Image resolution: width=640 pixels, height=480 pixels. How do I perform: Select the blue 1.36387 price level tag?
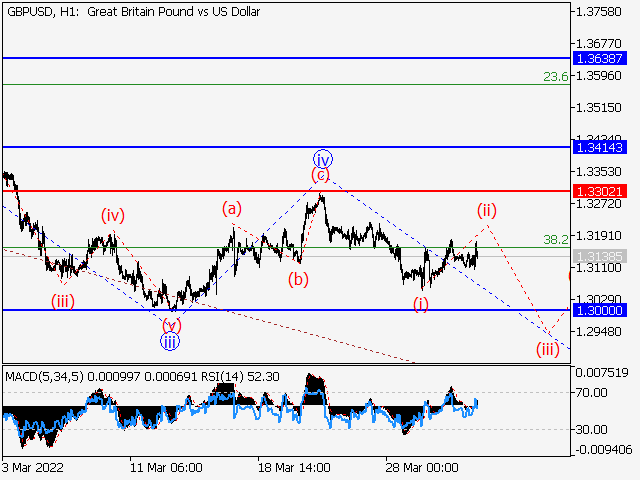pyautogui.click(x=599, y=58)
